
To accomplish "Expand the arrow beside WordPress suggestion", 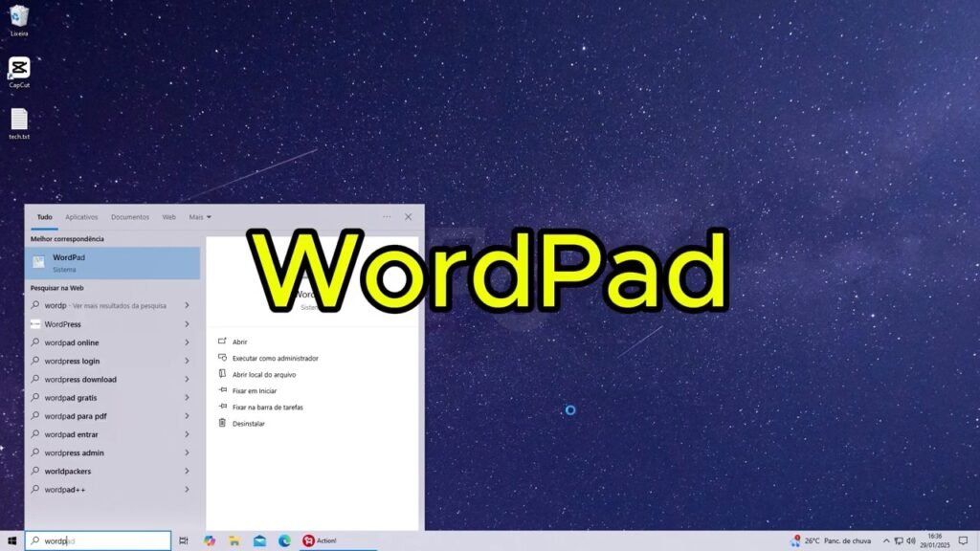I will [187, 324].
